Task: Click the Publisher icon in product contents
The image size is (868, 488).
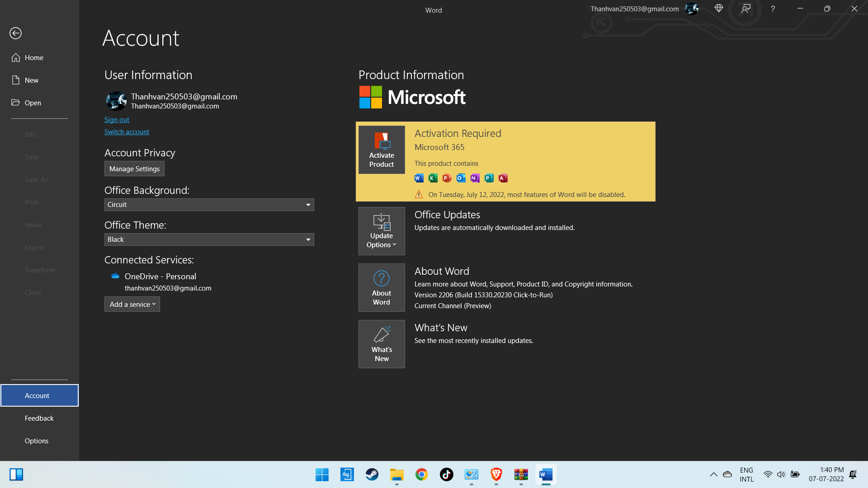Action: pyautogui.click(x=489, y=178)
